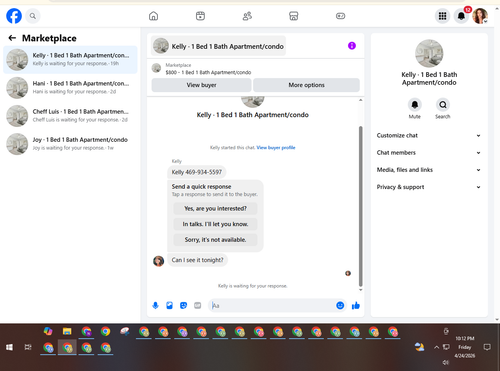Click the chat scrollbar up arrow
Viewport: 500px width, 371px height.
(x=360, y=100)
